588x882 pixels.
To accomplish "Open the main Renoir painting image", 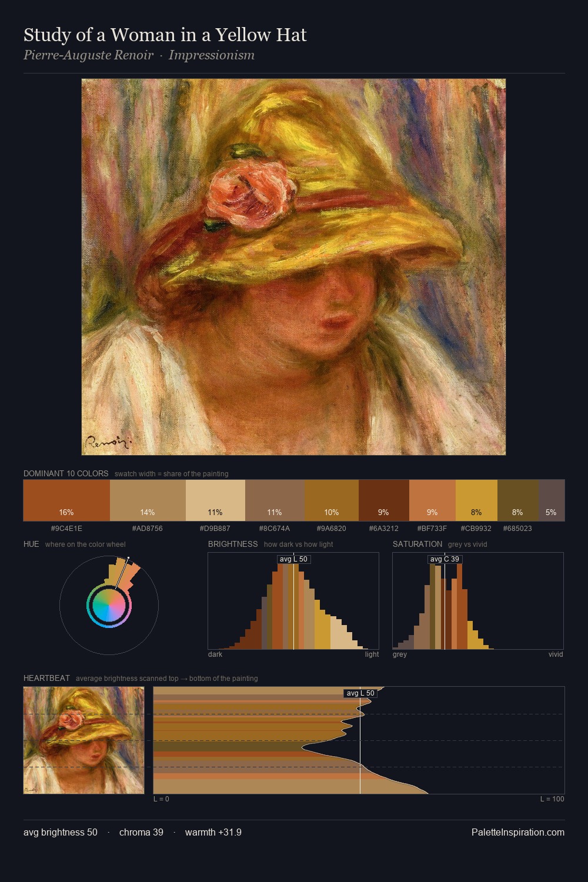I will click(293, 267).
